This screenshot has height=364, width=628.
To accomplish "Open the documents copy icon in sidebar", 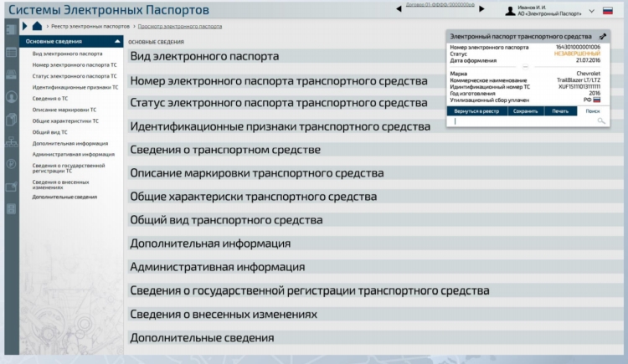I will 11,120.
